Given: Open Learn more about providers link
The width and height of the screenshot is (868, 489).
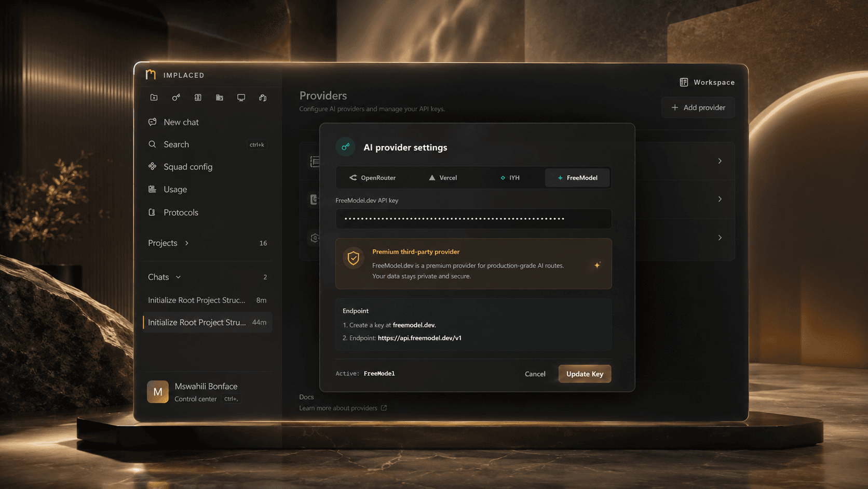Looking at the screenshot, I should [x=343, y=408].
